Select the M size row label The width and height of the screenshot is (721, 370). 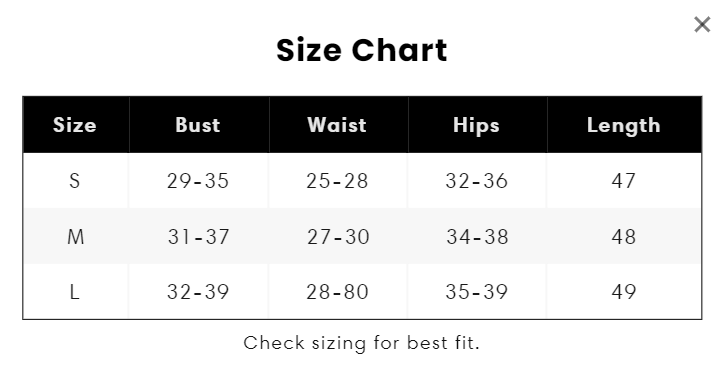(75, 237)
